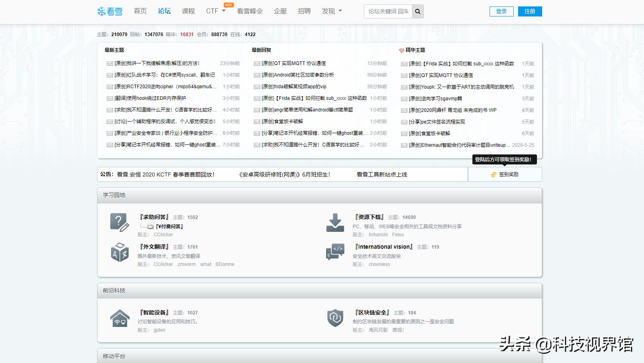Switch to the 论坛 menu item

click(x=164, y=11)
